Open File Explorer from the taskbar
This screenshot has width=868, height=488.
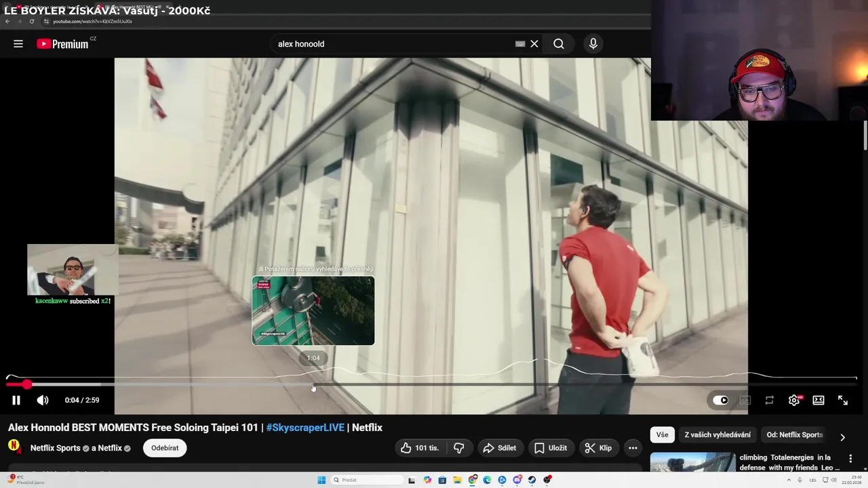pos(457,480)
